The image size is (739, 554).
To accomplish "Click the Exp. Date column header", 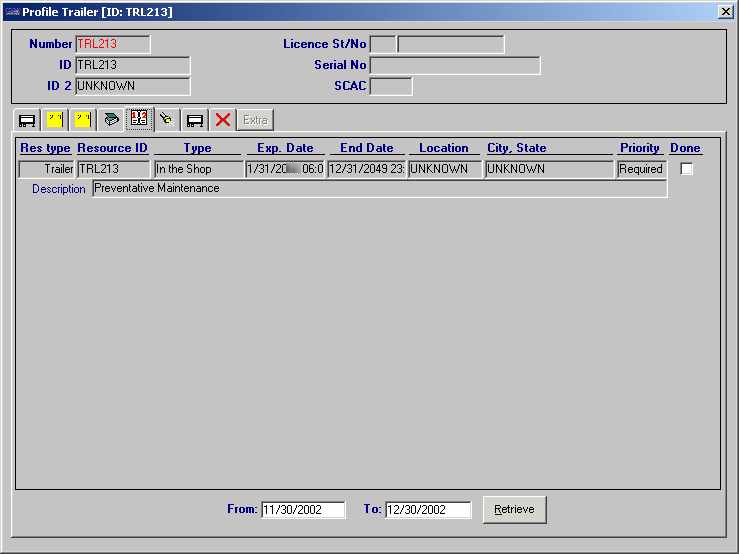I will tap(285, 148).
